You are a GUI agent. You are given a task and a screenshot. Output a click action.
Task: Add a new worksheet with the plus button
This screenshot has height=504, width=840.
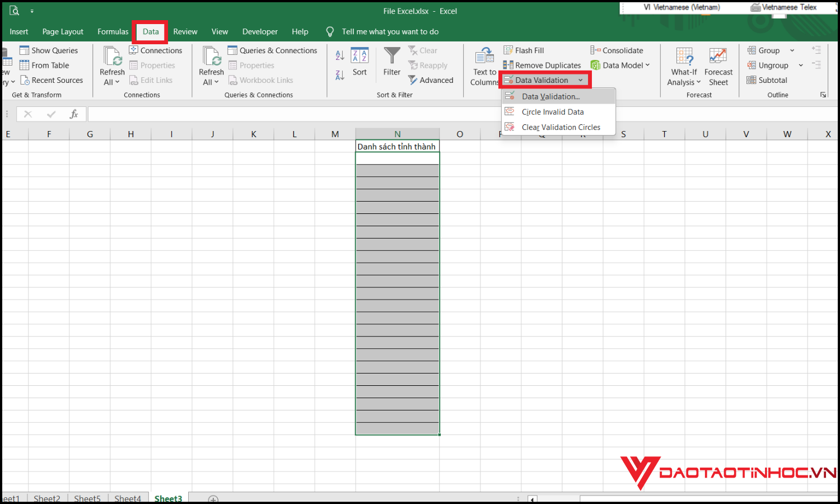(213, 498)
